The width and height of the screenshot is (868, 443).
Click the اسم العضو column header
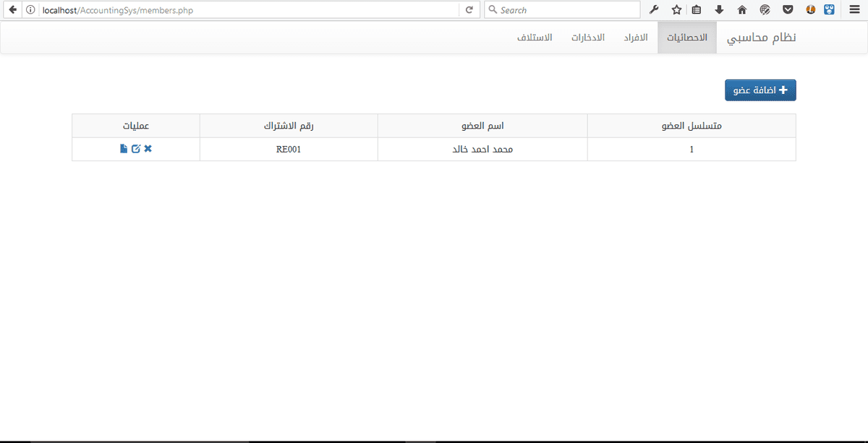click(482, 126)
